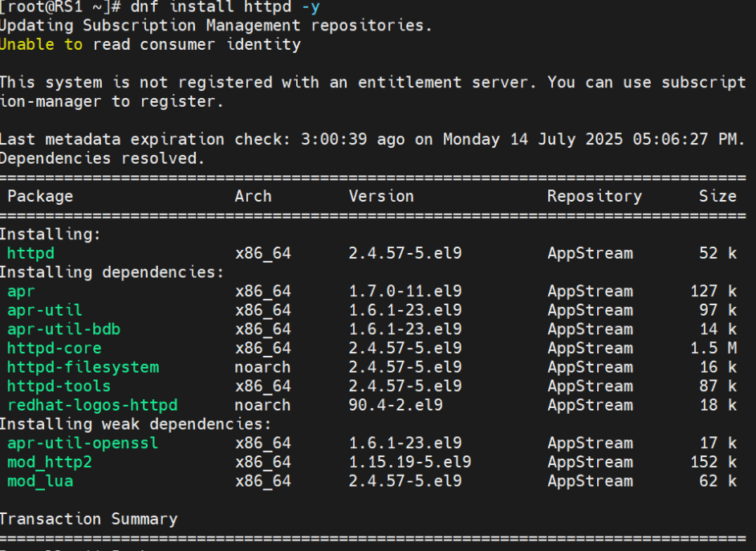Click version '1.15.19-5.el9' in mod_http2 row

point(410,462)
